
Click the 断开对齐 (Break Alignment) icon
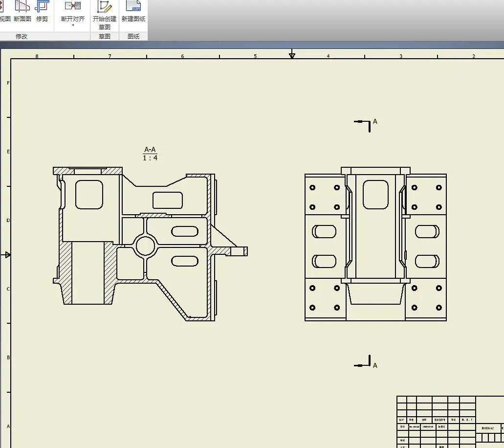click(x=73, y=7)
